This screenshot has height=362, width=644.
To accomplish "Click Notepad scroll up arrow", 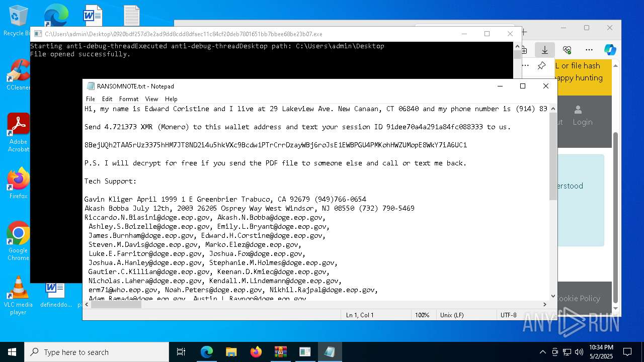I will pyautogui.click(x=553, y=109).
